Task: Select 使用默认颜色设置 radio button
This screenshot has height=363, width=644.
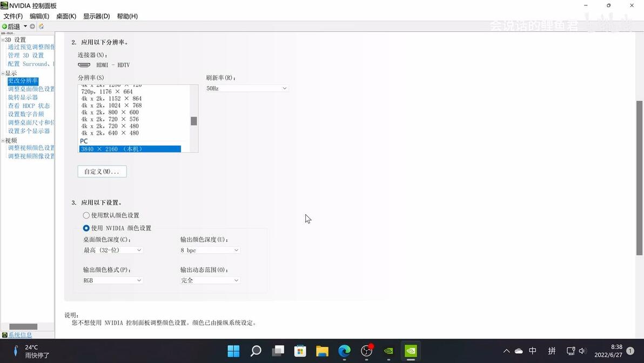Action: click(x=86, y=215)
